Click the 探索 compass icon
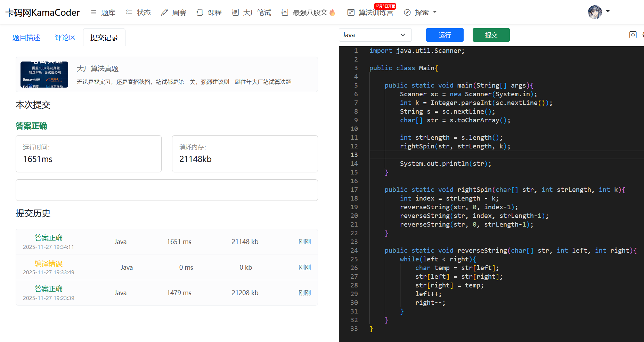Image resolution: width=644 pixels, height=342 pixels. click(407, 13)
